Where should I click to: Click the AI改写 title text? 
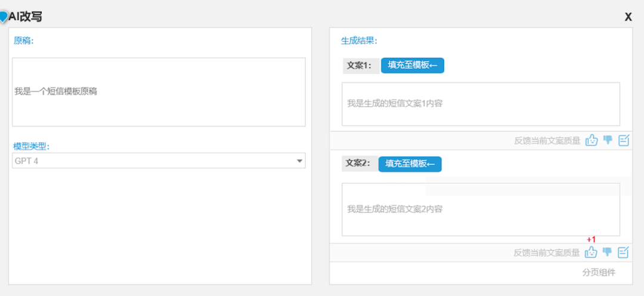tap(26, 17)
